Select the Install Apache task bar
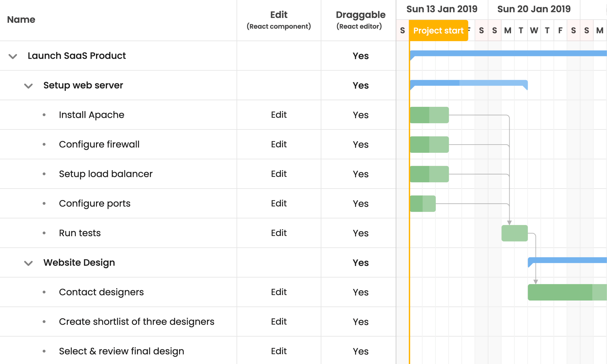Screen dimensions: 607x364 [429, 115]
